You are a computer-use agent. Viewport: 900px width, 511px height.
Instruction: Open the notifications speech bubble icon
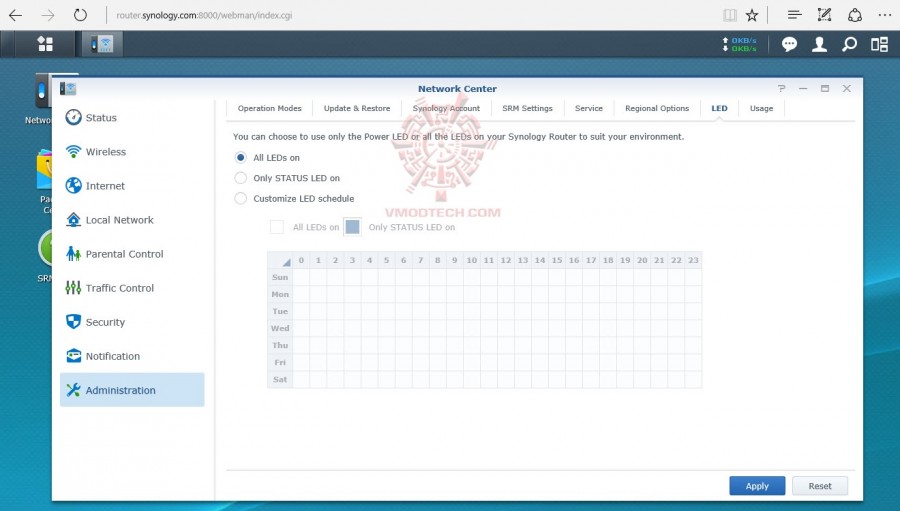point(789,44)
